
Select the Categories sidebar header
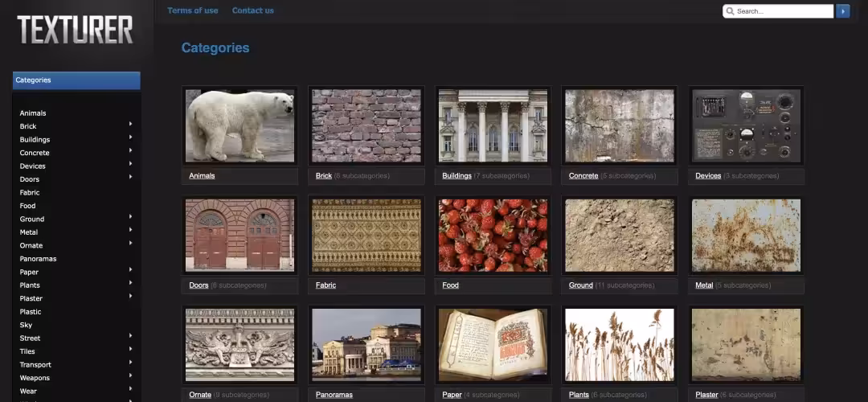click(76, 80)
